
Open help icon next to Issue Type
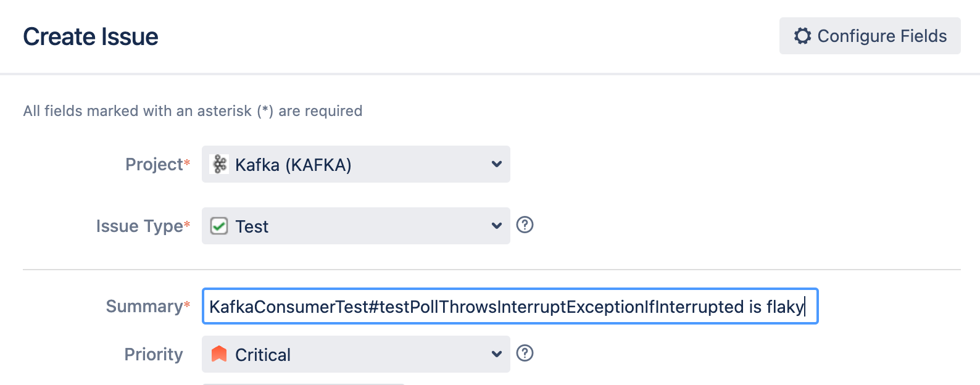click(525, 225)
